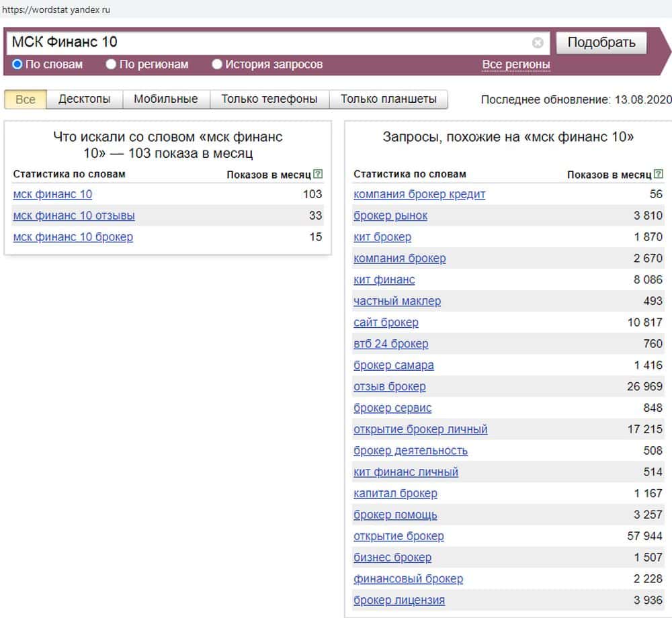
Task: Select the 'По регионам' radio option
Action: pos(112,64)
